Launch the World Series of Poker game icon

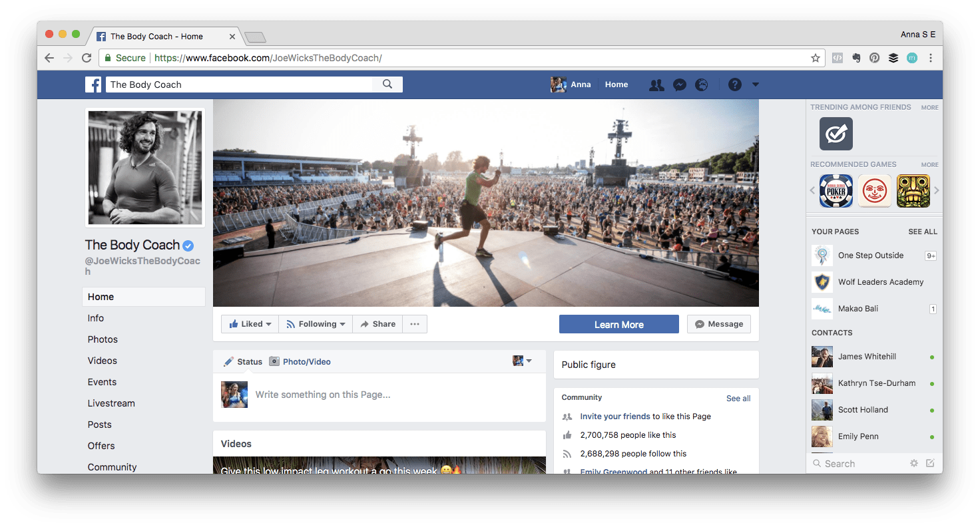836,190
